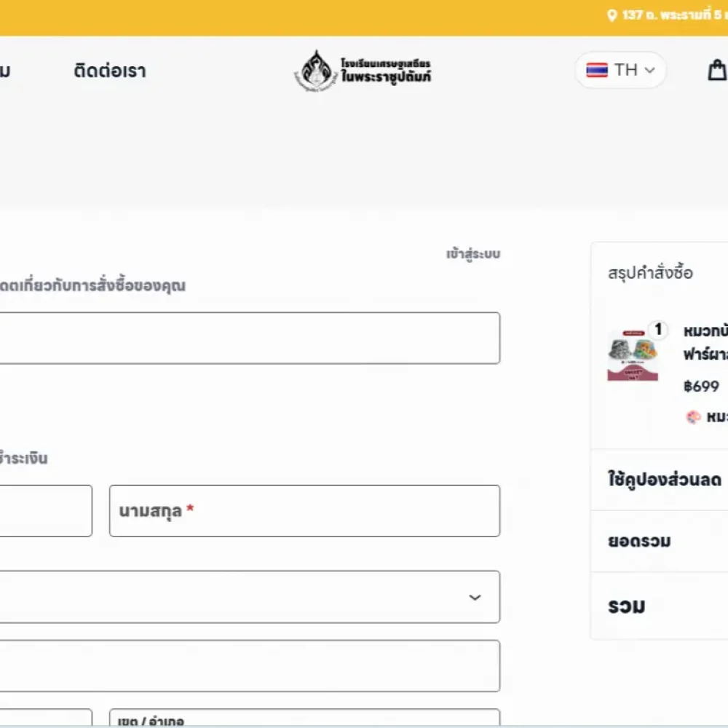Click the quantity badge 1 on product
728x728 pixels.
(x=658, y=330)
